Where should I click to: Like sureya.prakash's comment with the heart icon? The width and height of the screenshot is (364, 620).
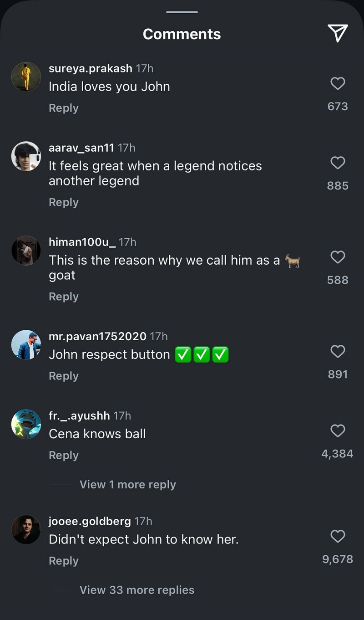point(338,83)
